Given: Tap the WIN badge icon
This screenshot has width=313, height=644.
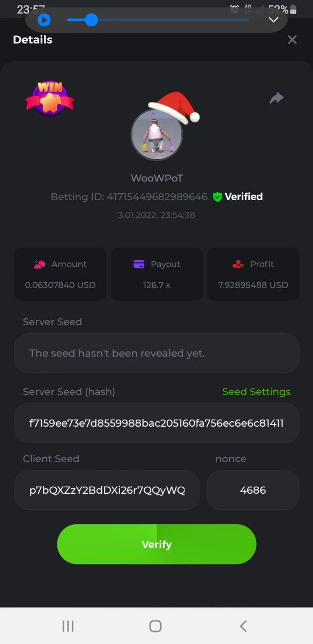Looking at the screenshot, I should coord(50,98).
